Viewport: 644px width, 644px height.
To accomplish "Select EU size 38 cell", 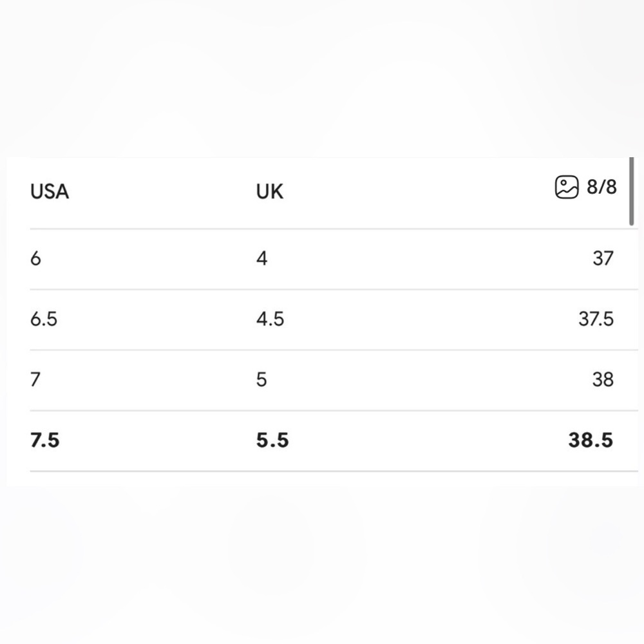I will (603, 379).
